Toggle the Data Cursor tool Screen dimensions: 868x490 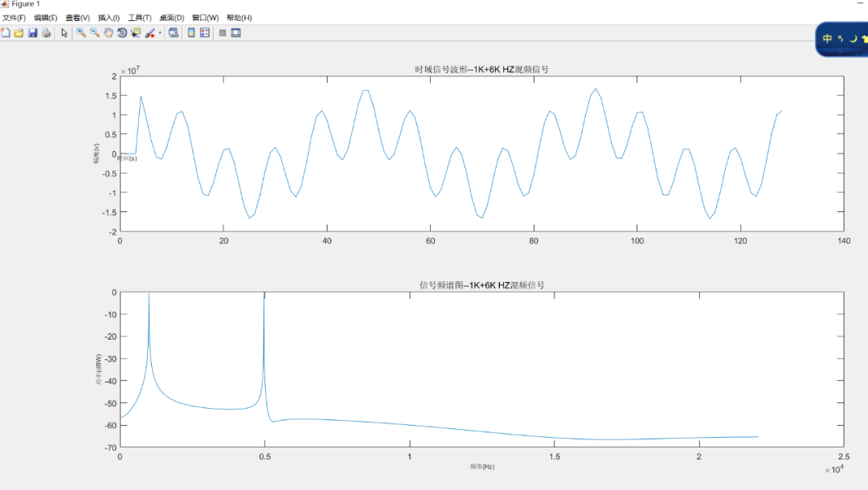[x=136, y=33]
